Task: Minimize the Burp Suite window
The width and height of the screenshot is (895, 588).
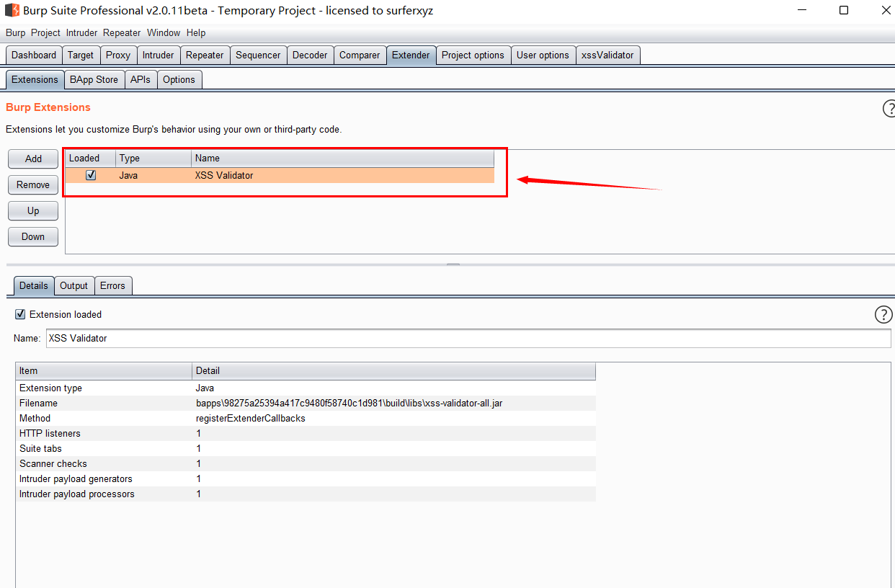Action: [802, 10]
